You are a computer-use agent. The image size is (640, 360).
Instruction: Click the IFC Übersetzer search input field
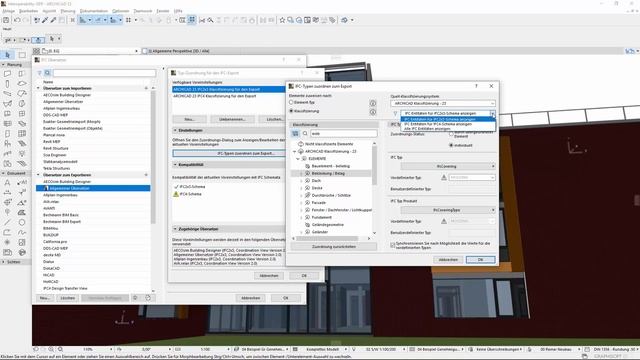click(104, 73)
